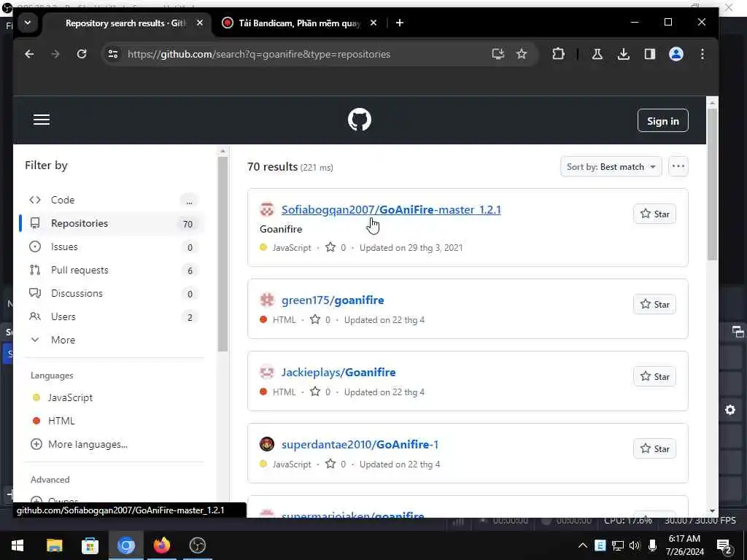This screenshot has width=747, height=560.
Task: Click the filter sidebar scrollbar thumb
Action: pos(222,254)
